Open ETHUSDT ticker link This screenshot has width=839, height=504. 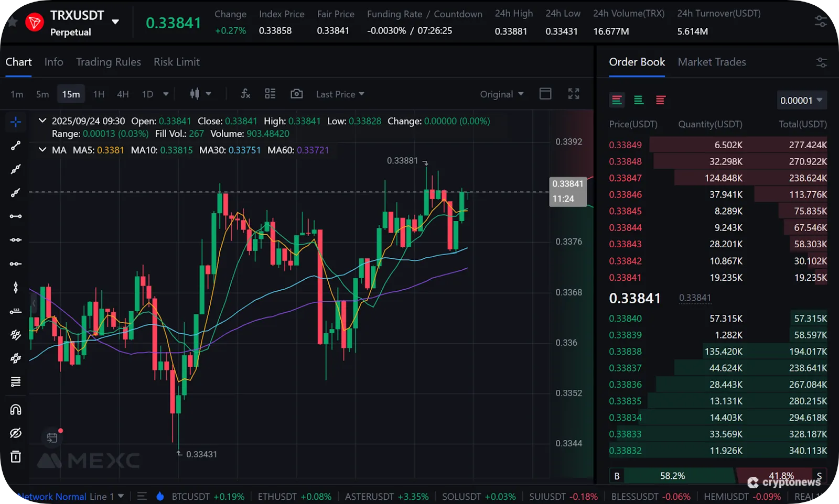pos(295,496)
